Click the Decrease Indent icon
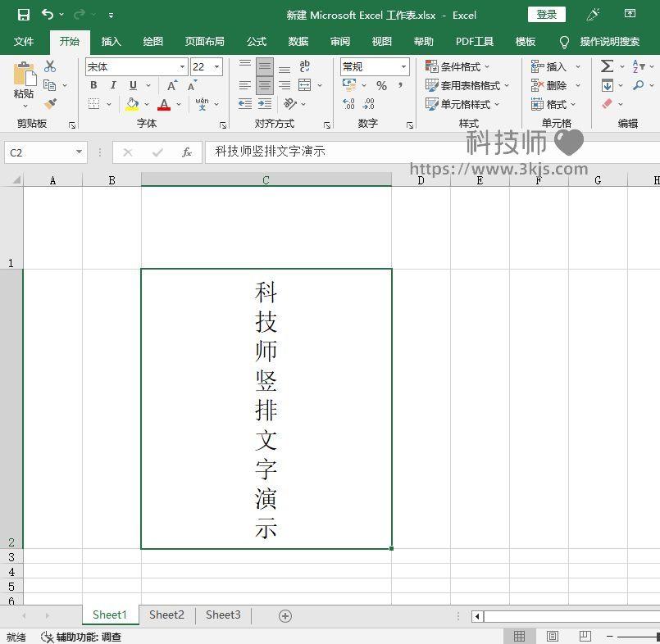This screenshot has height=644, width=660. point(245,103)
